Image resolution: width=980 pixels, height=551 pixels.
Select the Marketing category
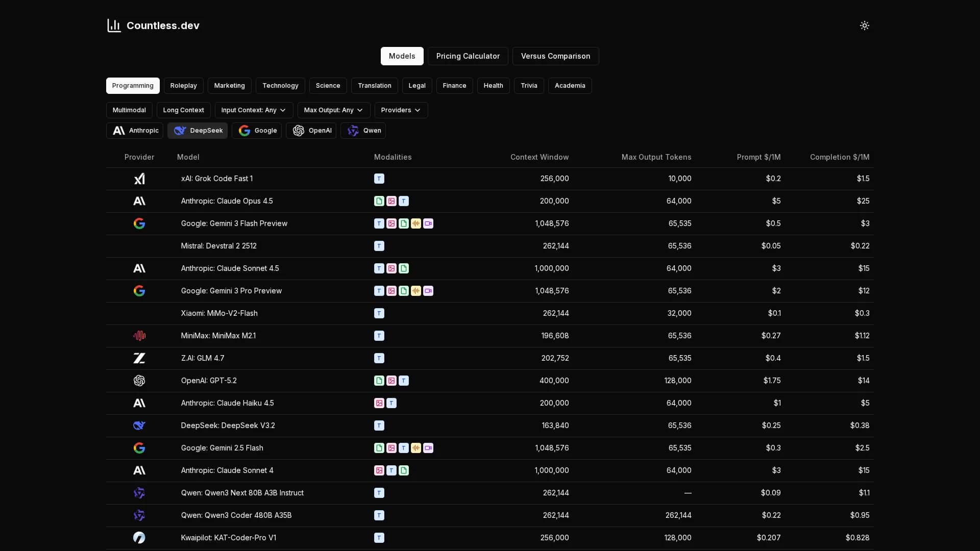[x=230, y=86]
